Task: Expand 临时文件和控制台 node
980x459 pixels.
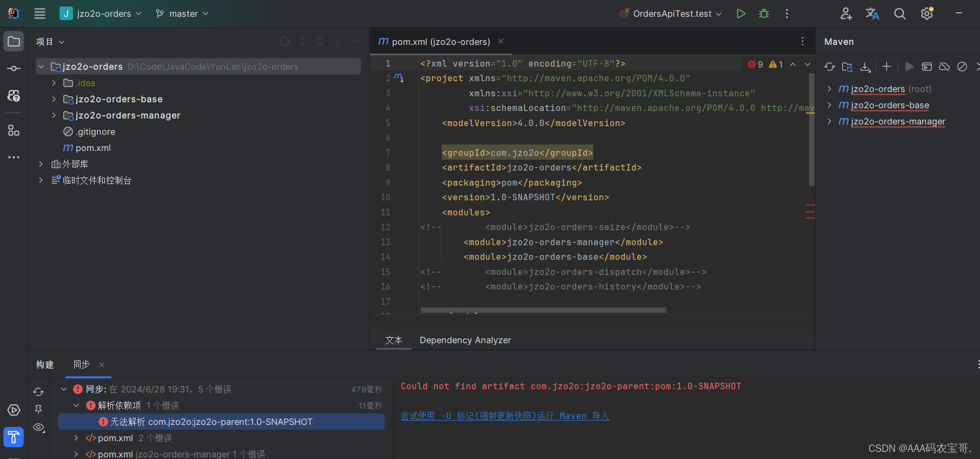Action: (41, 180)
